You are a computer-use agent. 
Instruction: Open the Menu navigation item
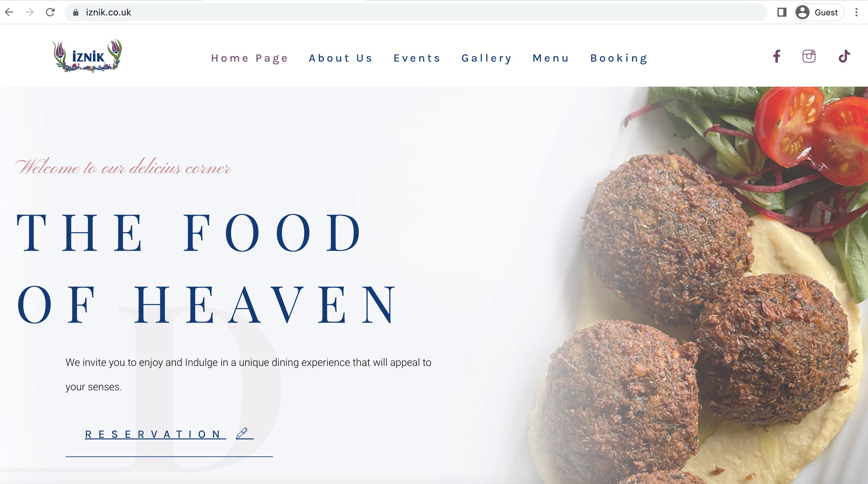click(551, 58)
